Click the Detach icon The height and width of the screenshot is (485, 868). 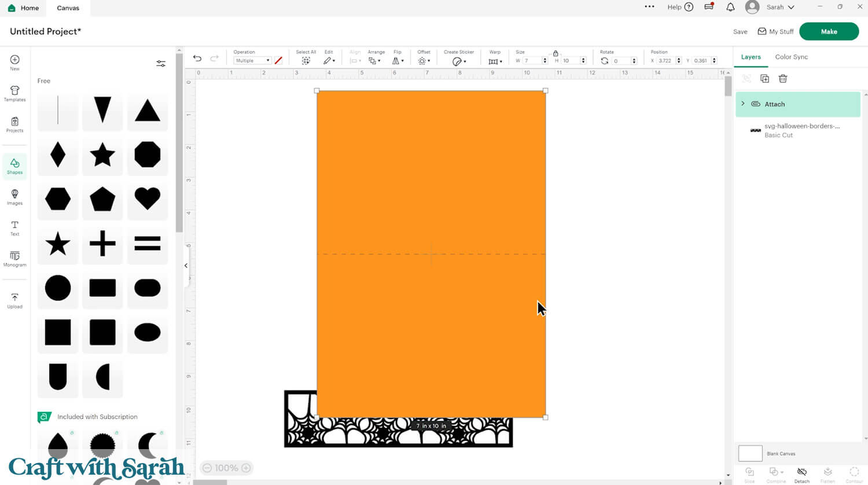[801, 474]
